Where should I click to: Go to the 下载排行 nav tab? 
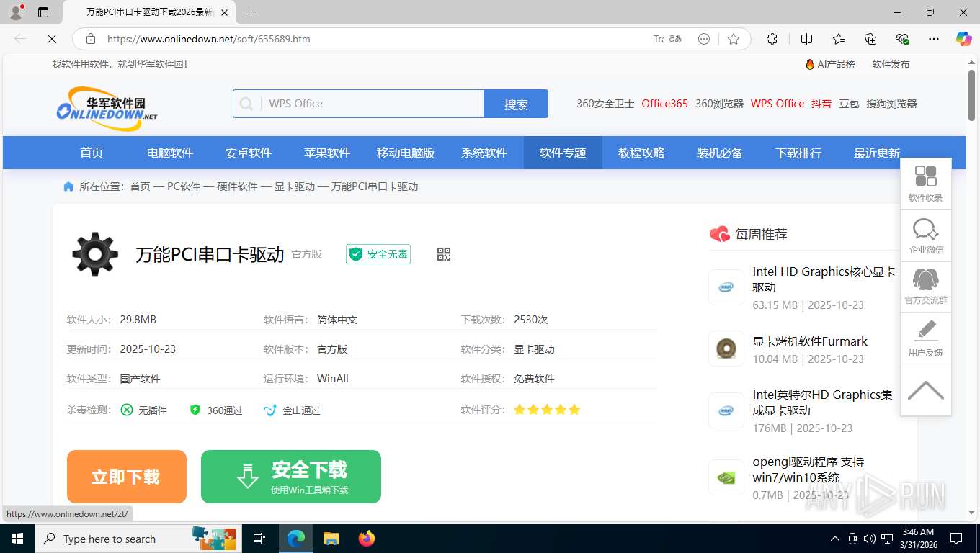798,153
